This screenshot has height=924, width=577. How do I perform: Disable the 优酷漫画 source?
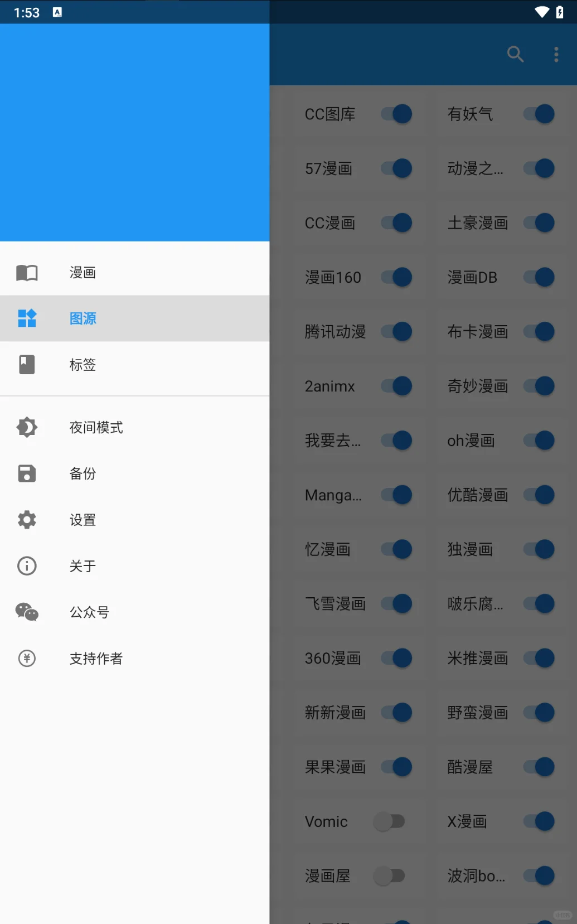click(x=539, y=495)
